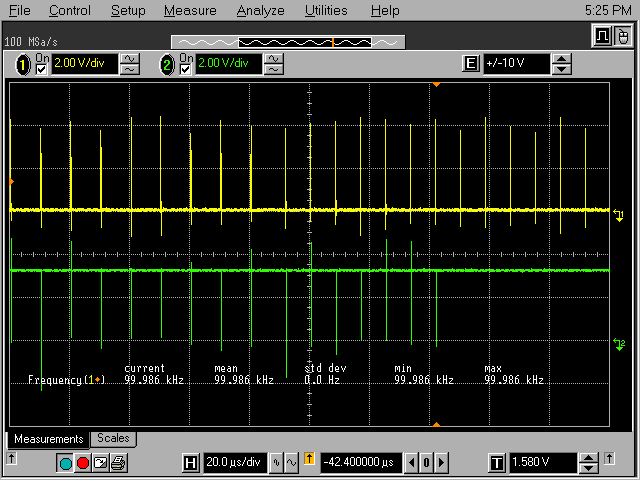
Task: Switch to the Scales tab
Action: [113, 439]
